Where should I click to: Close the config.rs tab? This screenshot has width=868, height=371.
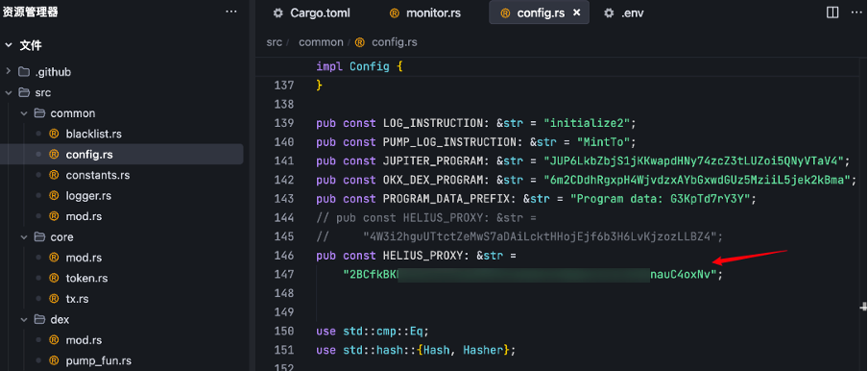tap(576, 12)
